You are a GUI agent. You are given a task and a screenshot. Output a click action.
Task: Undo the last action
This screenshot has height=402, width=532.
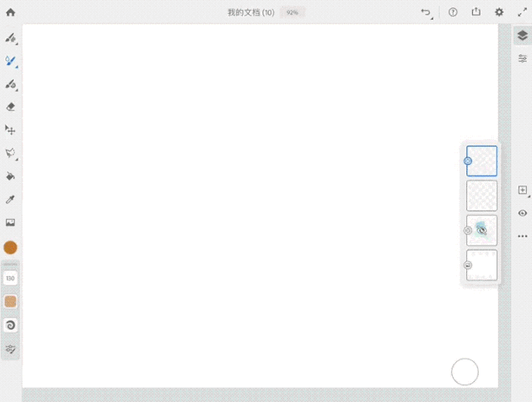click(425, 12)
